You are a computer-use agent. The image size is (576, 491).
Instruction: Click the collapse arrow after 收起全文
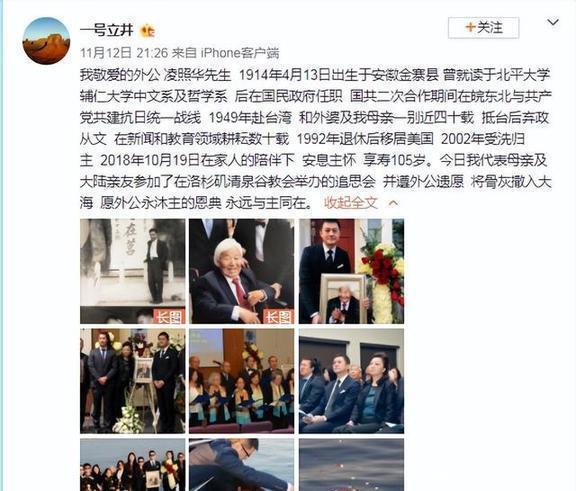[393, 203]
